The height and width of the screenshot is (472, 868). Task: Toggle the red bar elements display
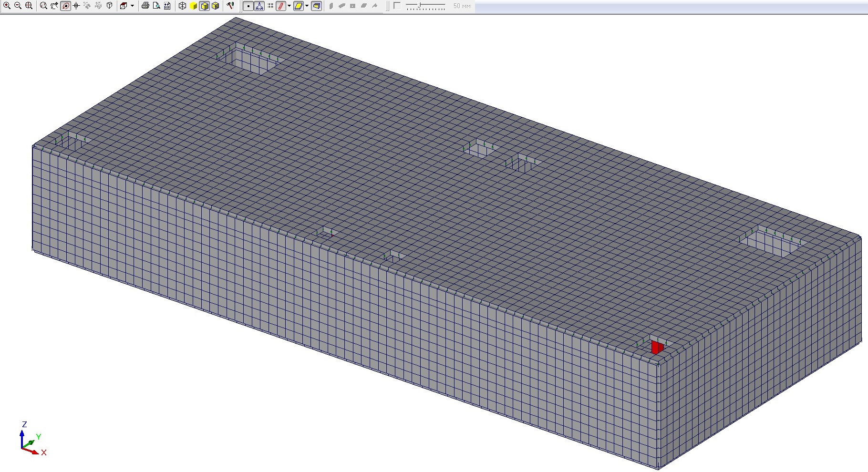point(281,6)
